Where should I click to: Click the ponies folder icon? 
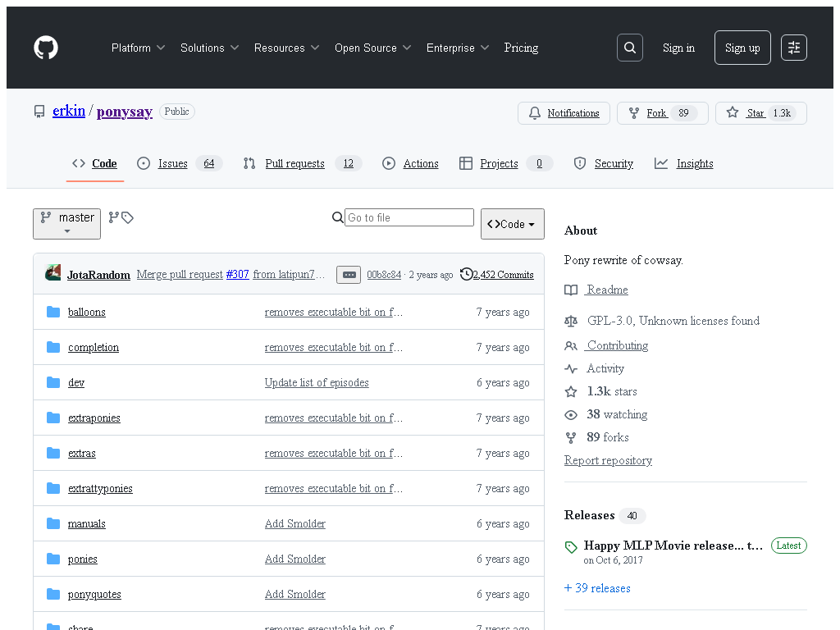pyautogui.click(x=53, y=559)
